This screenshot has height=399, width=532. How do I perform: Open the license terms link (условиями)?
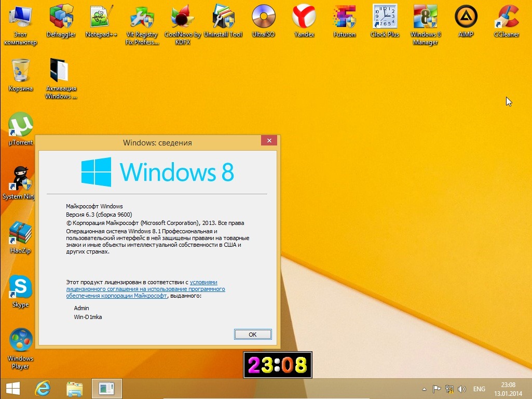tap(145, 289)
